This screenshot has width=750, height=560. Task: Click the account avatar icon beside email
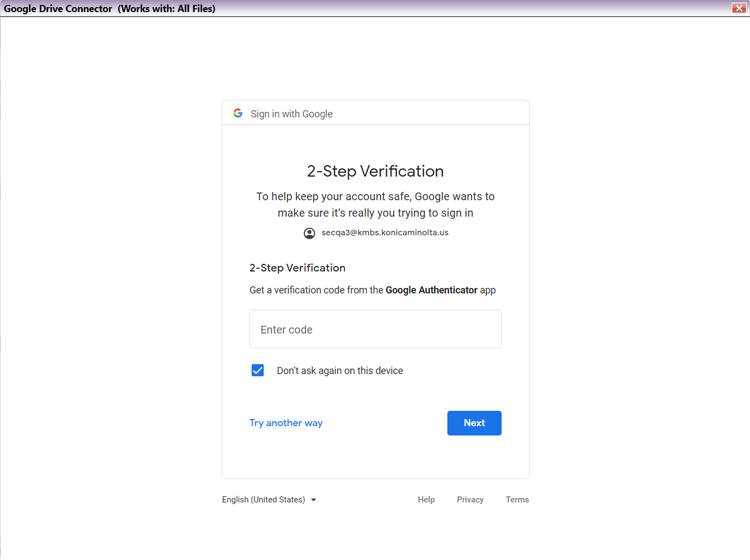[310, 233]
